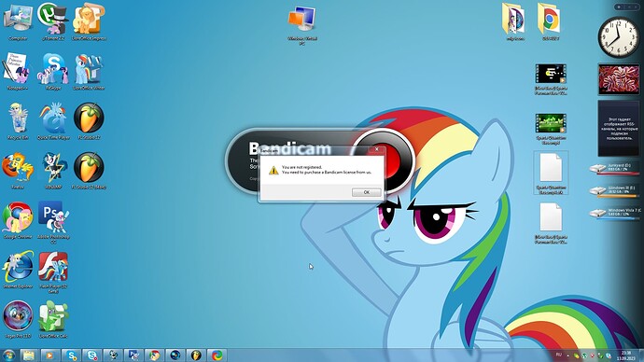Show hidden tray icons arrow
Image resolution: width=644 pixels, height=362 pixels.
(x=568, y=355)
